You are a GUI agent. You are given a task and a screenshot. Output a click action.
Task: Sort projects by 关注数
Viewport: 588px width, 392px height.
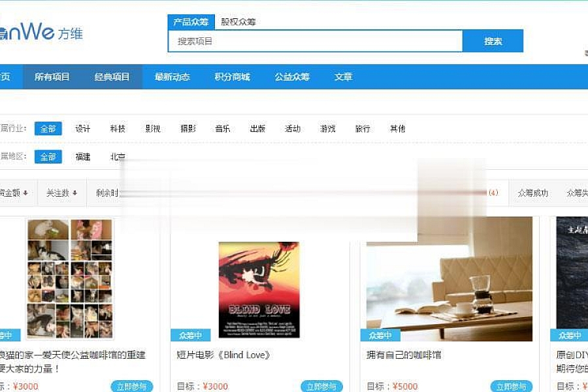tap(61, 193)
